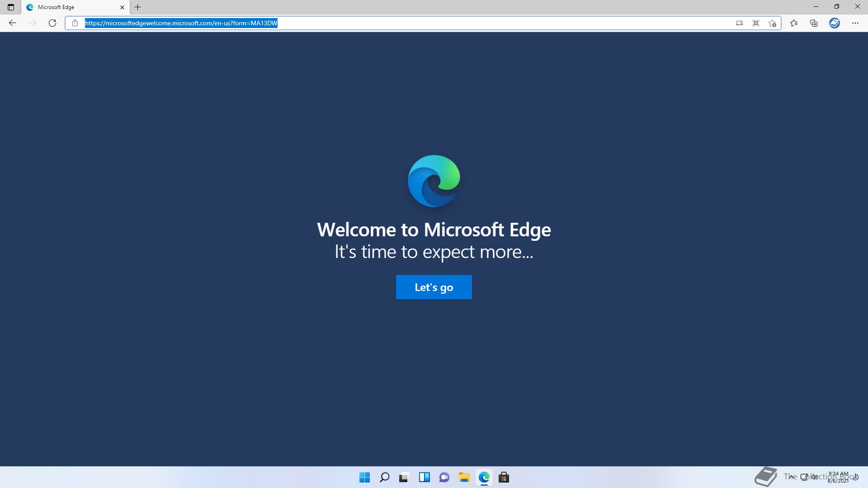Click the large Edge logo image
Image resolution: width=868 pixels, height=488 pixels.
point(434,181)
